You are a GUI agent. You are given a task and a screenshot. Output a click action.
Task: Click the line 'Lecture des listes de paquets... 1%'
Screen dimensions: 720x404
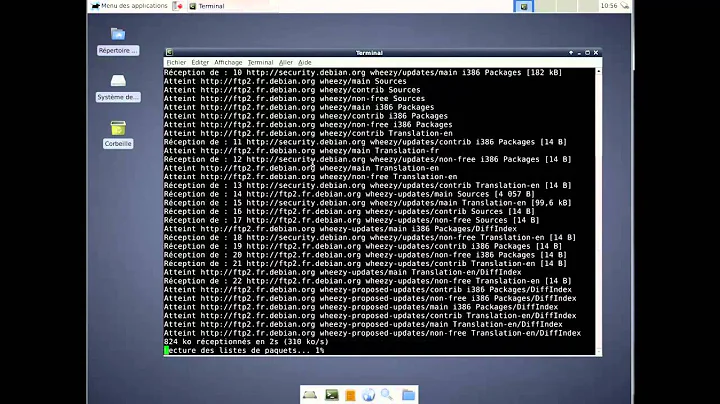244,350
